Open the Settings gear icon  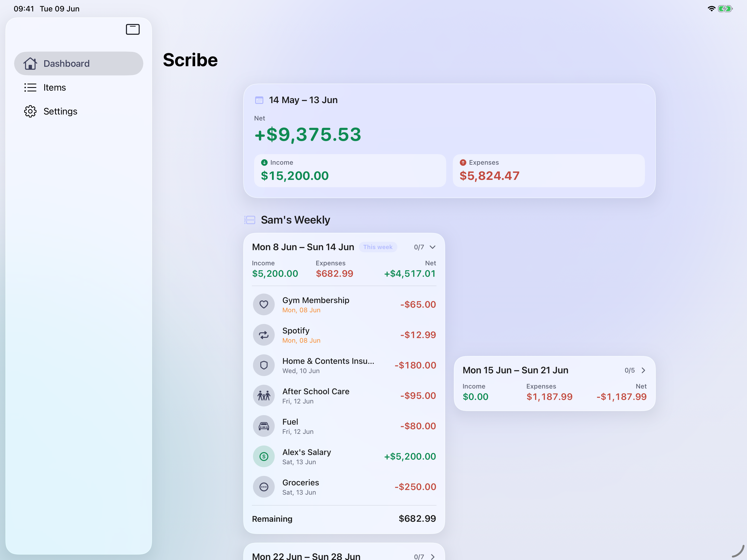30,112
